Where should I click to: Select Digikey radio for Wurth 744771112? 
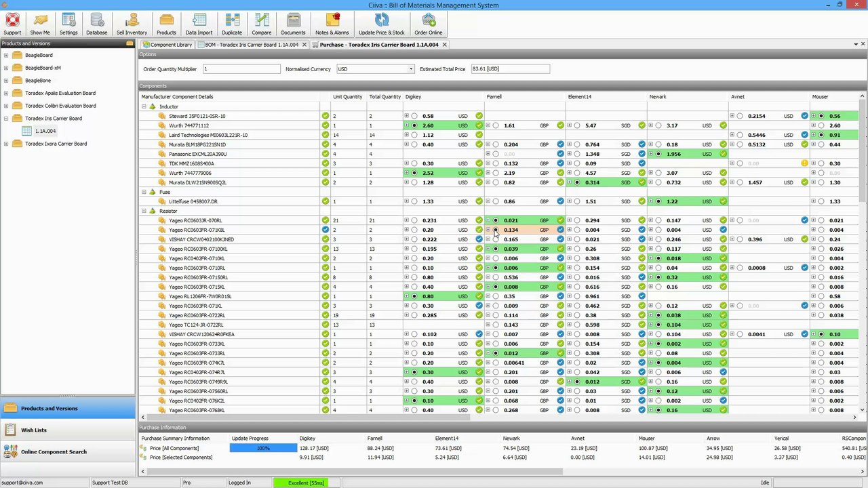(x=414, y=125)
